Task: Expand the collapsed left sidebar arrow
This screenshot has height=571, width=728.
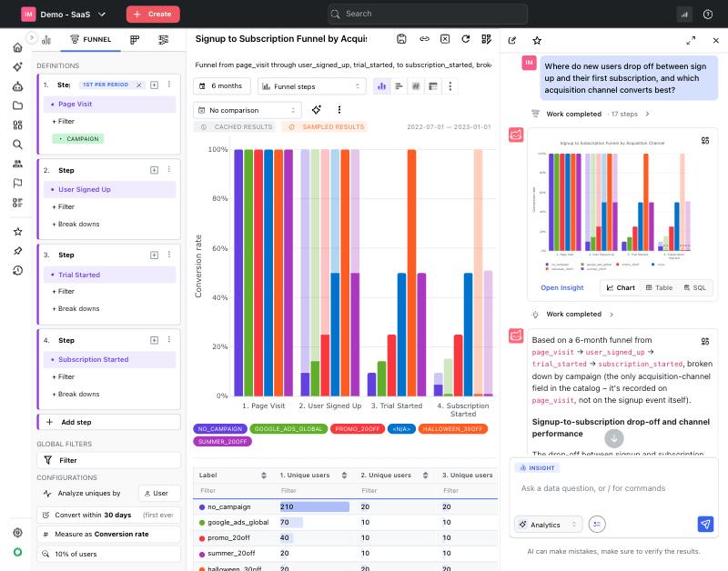Action: tap(31, 37)
